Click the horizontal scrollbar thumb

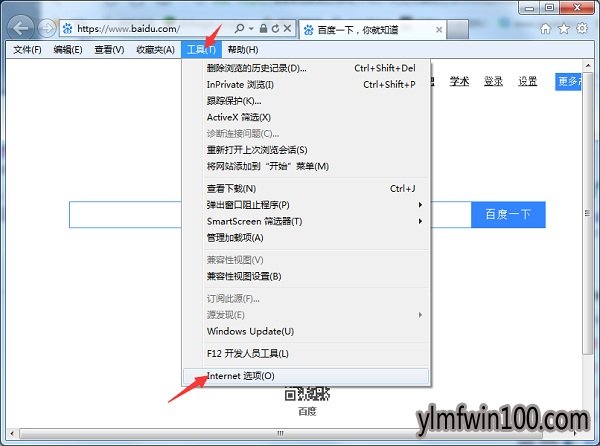pos(280,434)
